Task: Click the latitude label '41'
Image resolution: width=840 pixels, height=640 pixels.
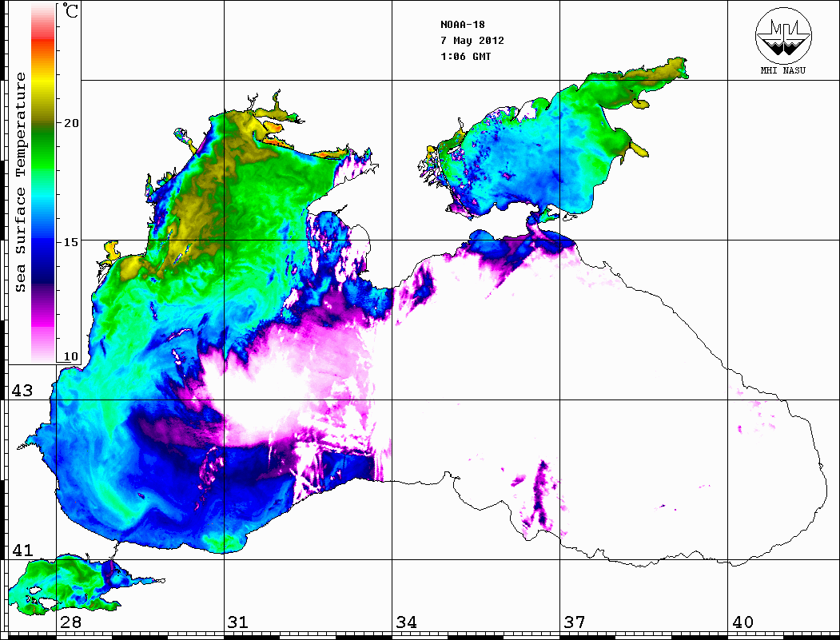Action: click(x=22, y=550)
